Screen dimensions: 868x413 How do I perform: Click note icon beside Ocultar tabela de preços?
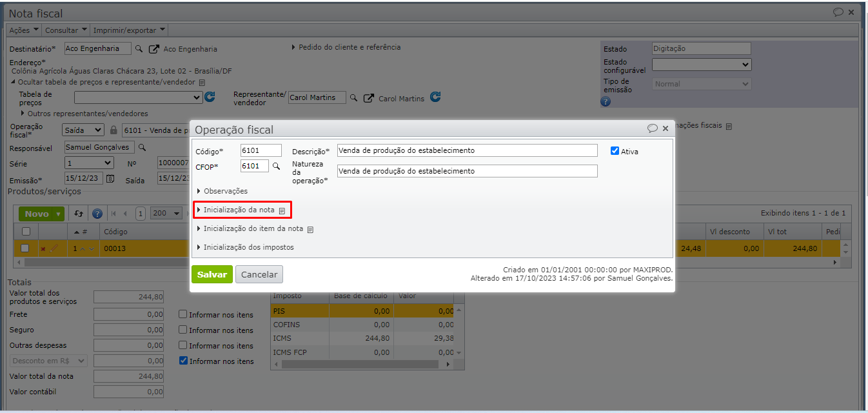tap(202, 83)
